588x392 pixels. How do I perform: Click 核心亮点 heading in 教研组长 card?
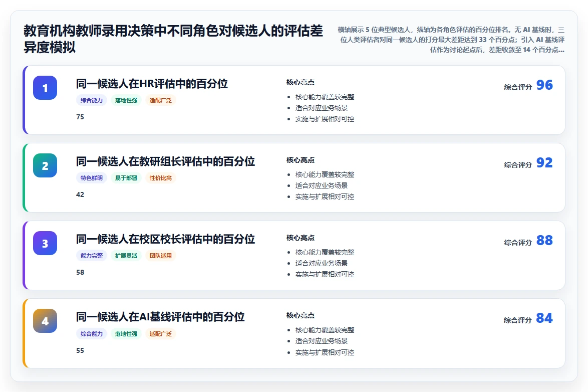click(x=301, y=160)
